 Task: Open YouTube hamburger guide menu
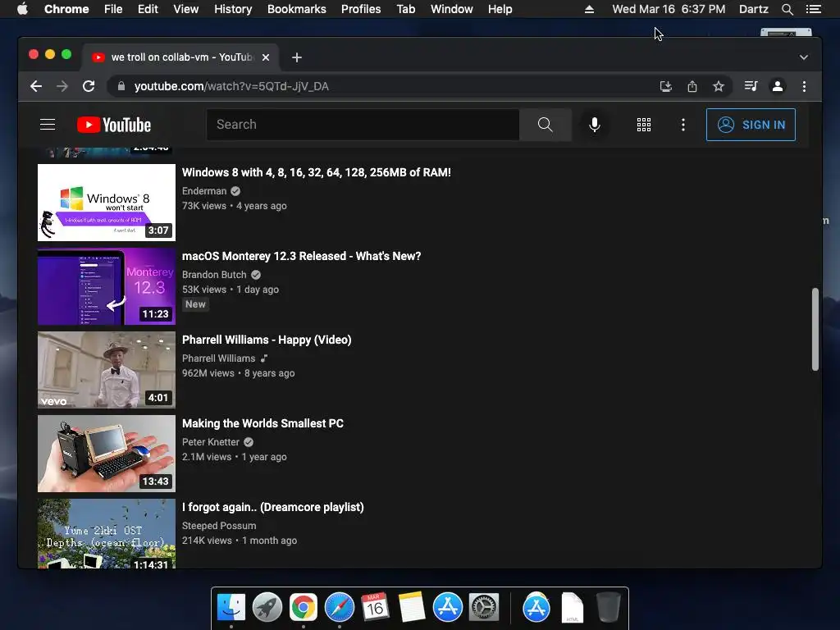tap(48, 125)
